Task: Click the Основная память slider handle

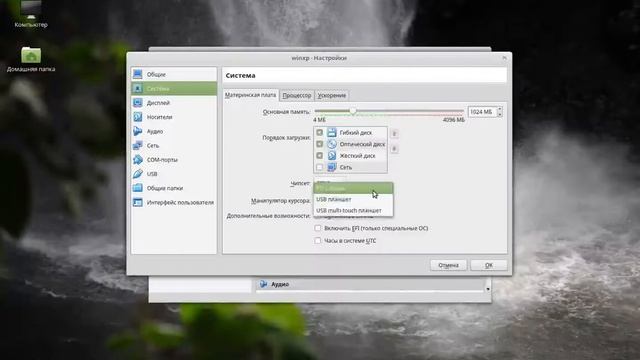Action: (353, 111)
